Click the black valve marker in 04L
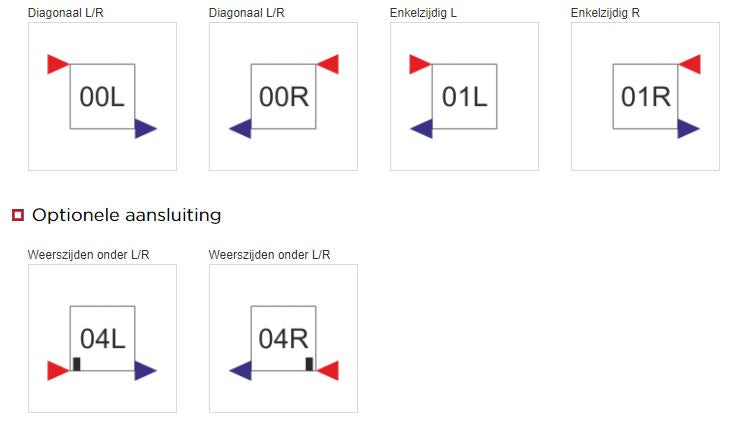This screenshot has width=749, height=439. point(76,364)
